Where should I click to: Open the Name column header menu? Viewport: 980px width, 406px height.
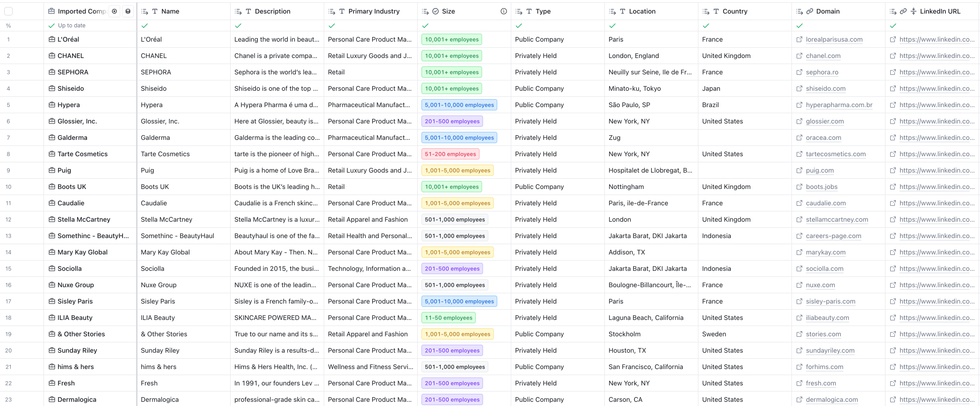(183, 11)
